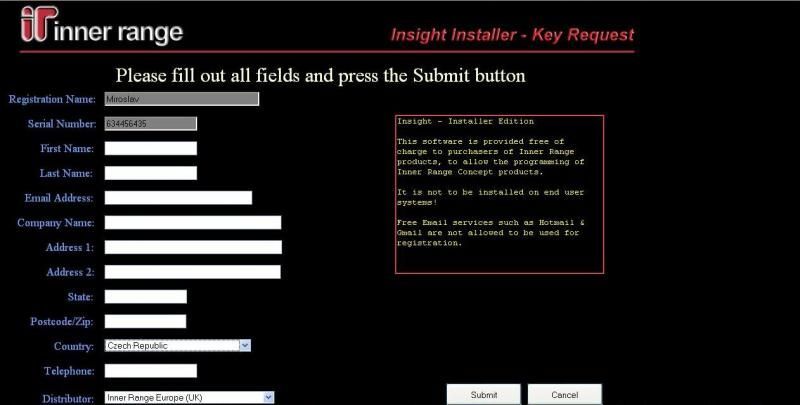Click the Company Name text box

(x=192, y=222)
